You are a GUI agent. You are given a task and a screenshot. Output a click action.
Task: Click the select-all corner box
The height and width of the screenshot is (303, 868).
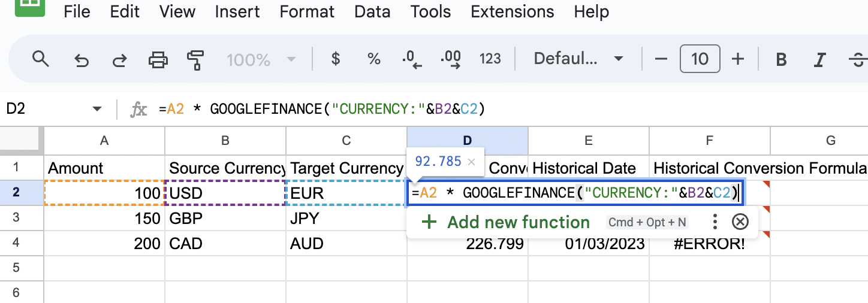pyautogui.click(x=22, y=141)
